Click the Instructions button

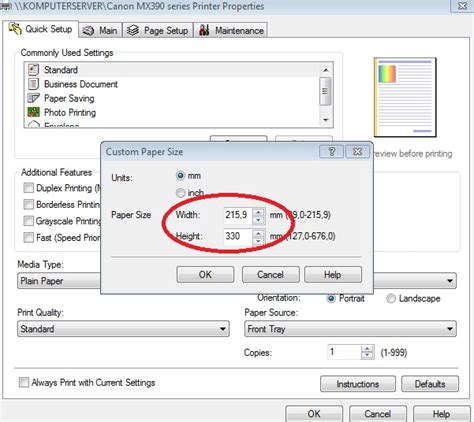[x=358, y=384]
